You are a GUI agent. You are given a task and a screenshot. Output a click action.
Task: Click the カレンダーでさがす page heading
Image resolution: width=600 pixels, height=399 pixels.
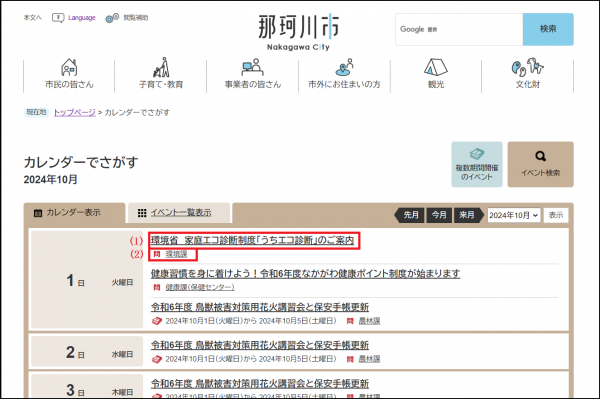pos(81,162)
